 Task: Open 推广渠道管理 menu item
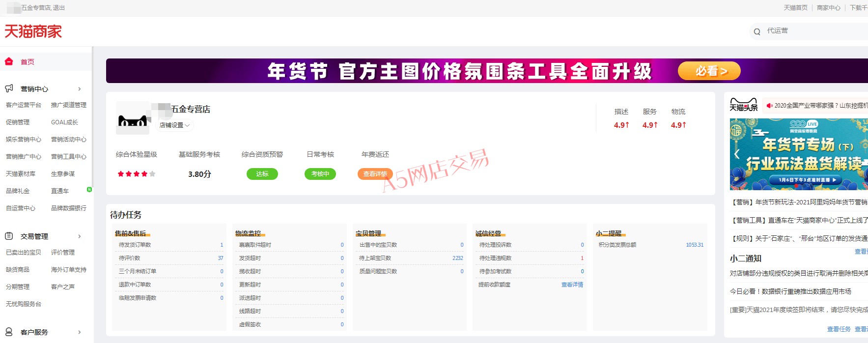pos(69,105)
